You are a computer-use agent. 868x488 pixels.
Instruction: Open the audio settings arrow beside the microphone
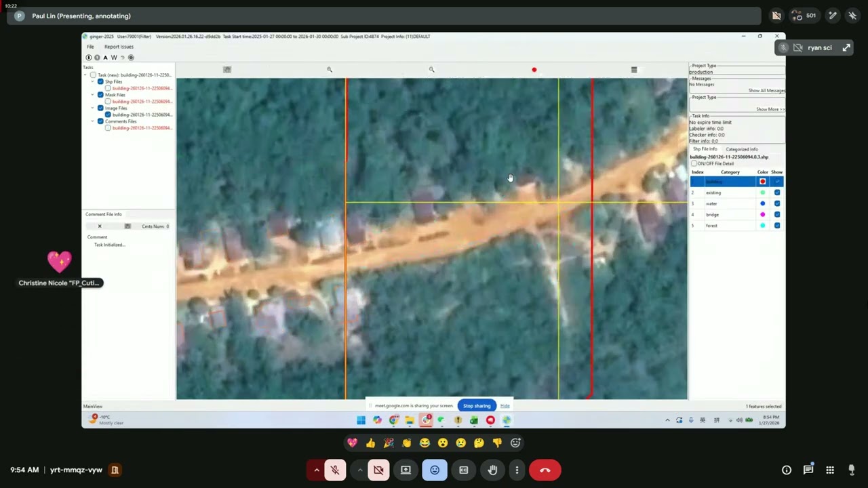coord(317,470)
